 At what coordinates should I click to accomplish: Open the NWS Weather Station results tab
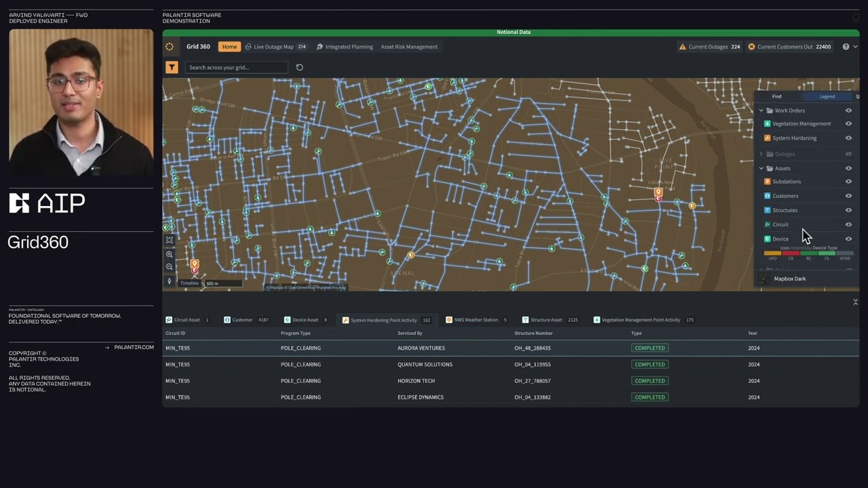476,320
